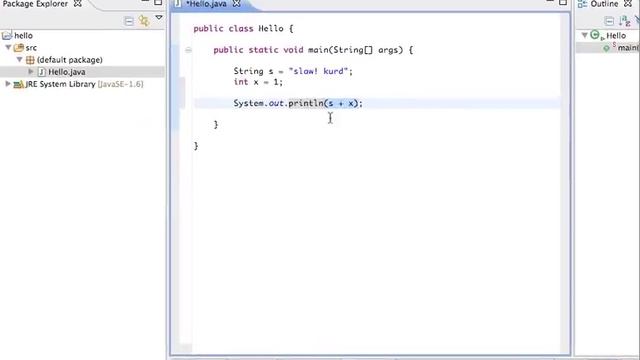The image size is (640, 360).
Task: Collapse the Hello class node in Outline
Action: [584, 36]
